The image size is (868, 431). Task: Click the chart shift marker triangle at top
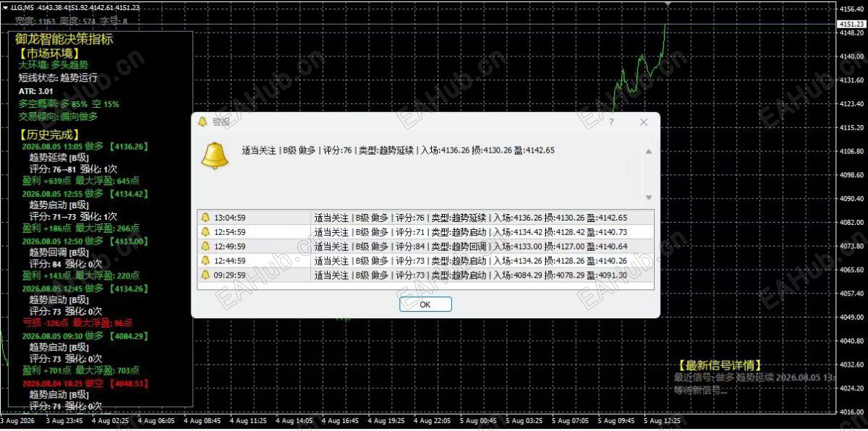[668, 4]
